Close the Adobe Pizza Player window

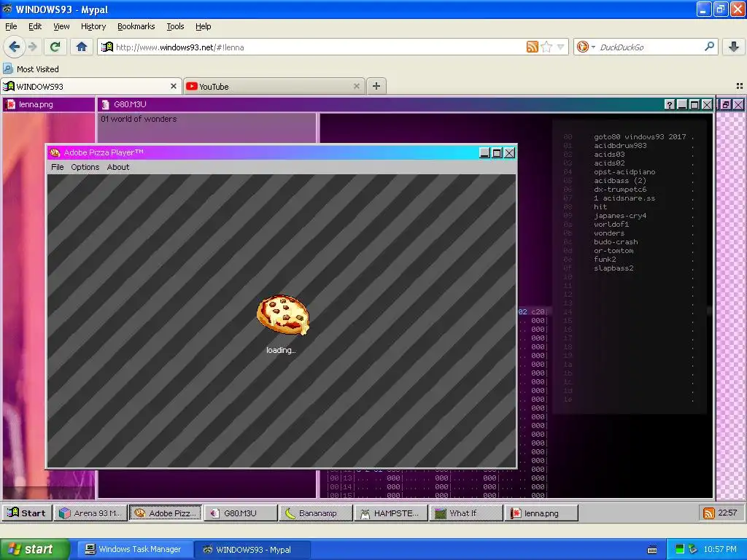coord(510,153)
